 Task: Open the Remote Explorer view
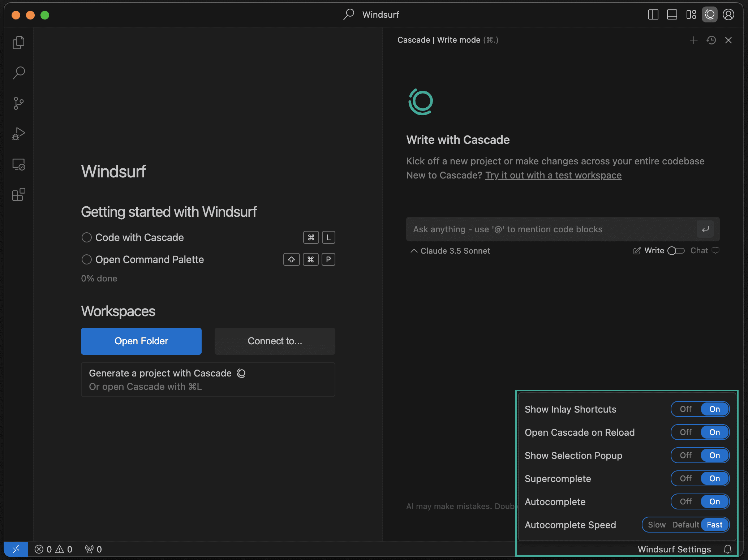point(18,164)
